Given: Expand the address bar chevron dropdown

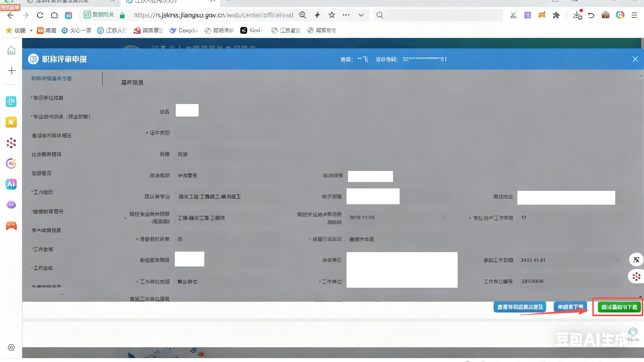Looking at the screenshot, I should [x=361, y=15].
